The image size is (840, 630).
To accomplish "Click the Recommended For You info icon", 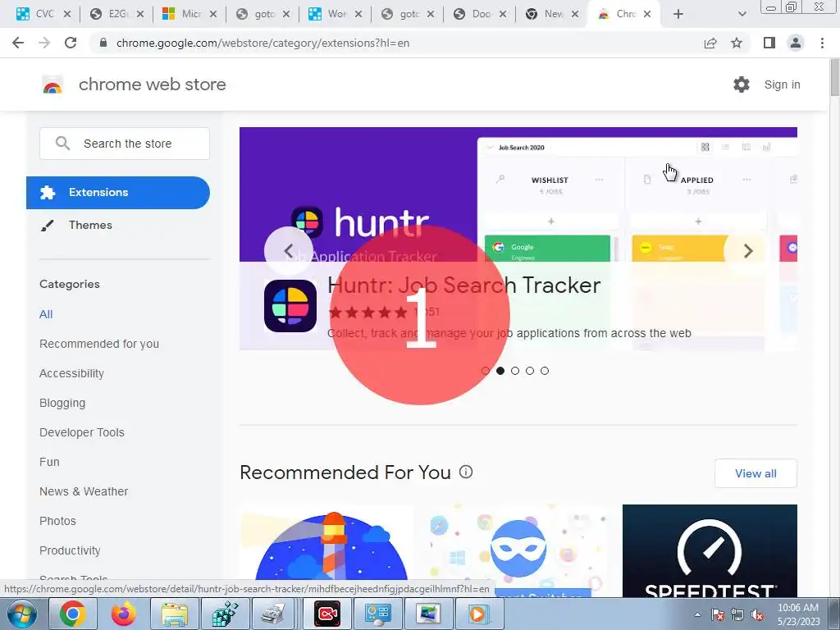I will pyautogui.click(x=466, y=472).
